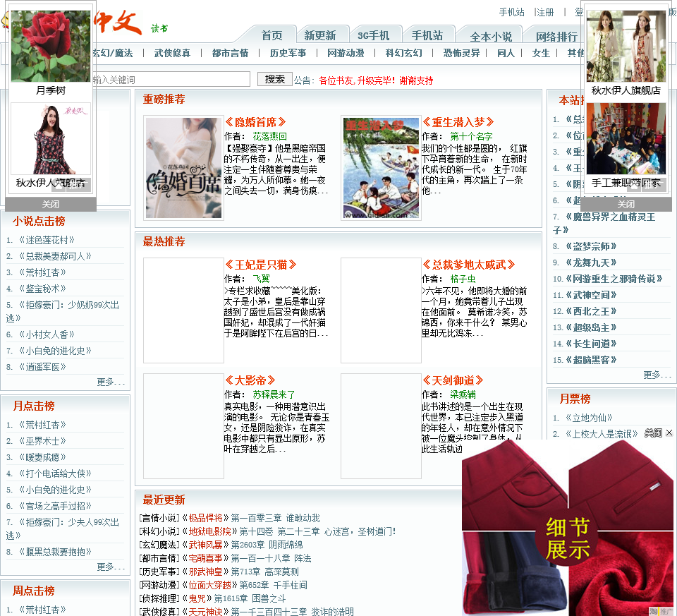
Task: Open 《暖妻成瘾》 in 月点击榜
Action: tap(42, 457)
